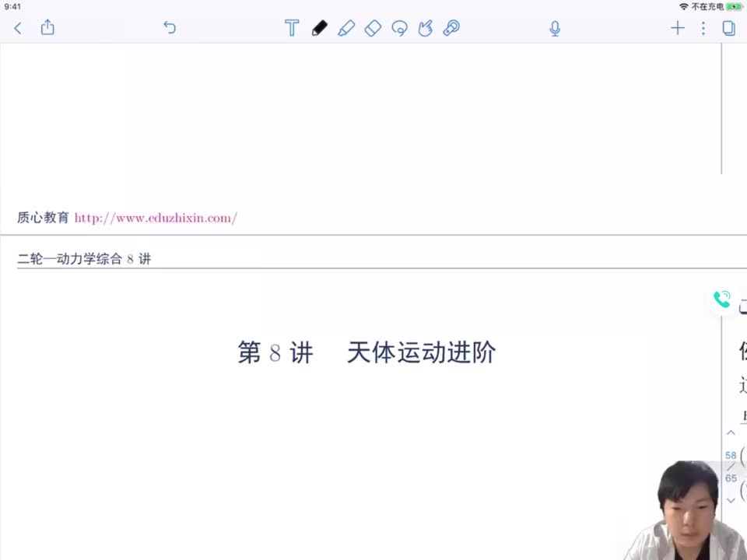
Task: Start audio recording with microphone icon
Action: click(555, 29)
